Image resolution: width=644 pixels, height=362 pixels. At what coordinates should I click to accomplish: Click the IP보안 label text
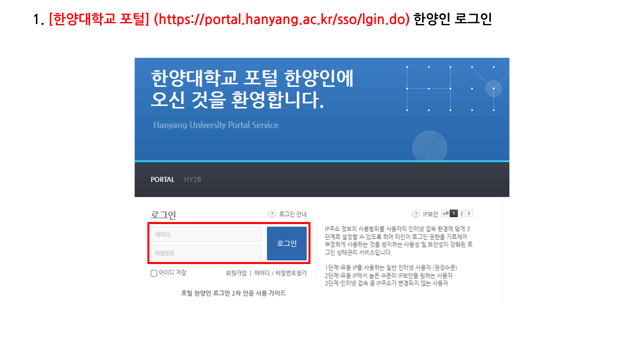click(x=430, y=214)
